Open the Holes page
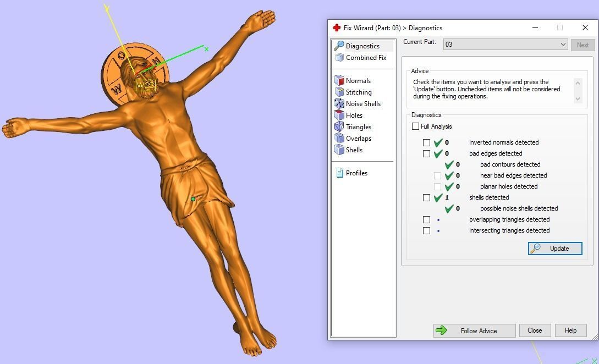 (x=354, y=115)
